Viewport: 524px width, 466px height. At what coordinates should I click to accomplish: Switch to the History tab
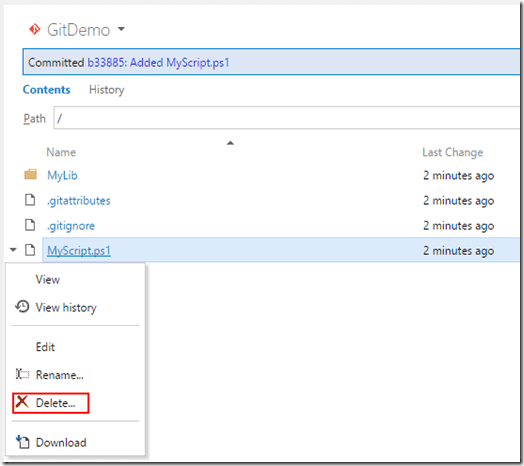point(107,90)
